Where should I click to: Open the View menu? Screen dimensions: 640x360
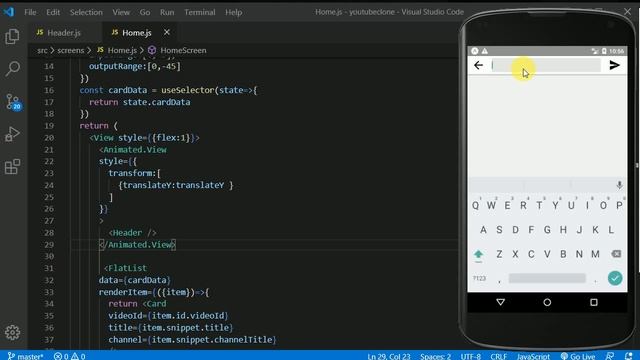pyautogui.click(x=121, y=12)
